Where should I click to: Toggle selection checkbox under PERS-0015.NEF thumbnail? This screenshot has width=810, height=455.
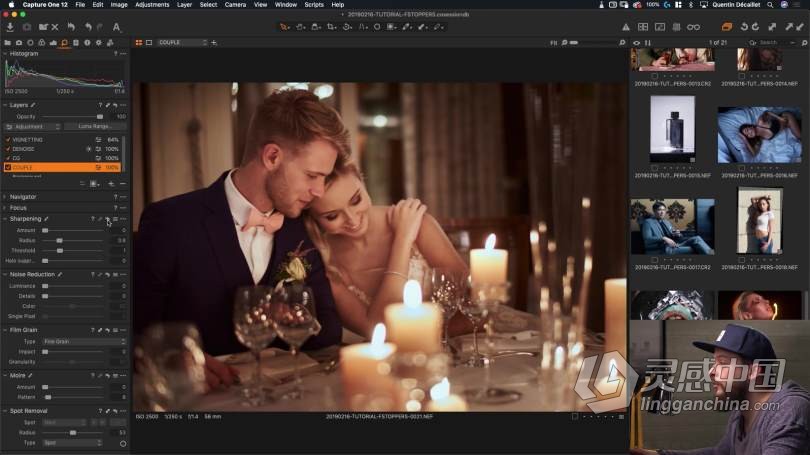(x=655, y=168)
